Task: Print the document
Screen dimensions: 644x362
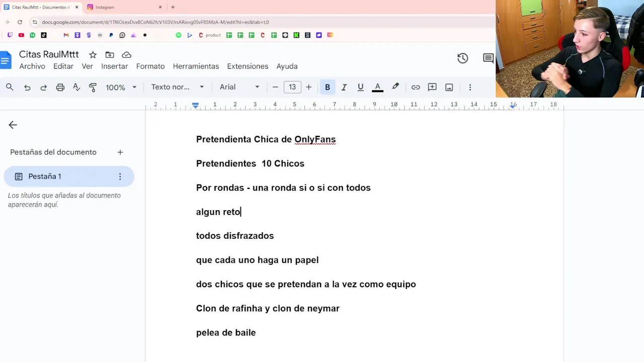Action: coord(60,87)
